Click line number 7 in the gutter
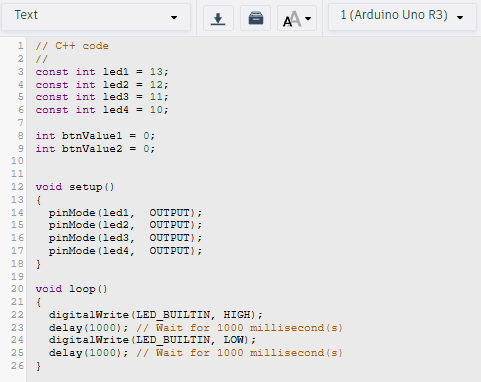 21,123
